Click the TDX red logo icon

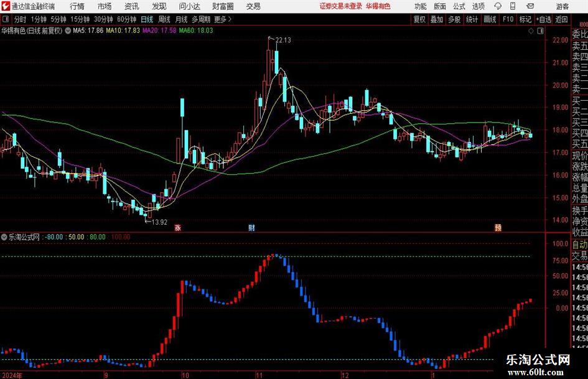pyautogui.click(x=6, y=6)
